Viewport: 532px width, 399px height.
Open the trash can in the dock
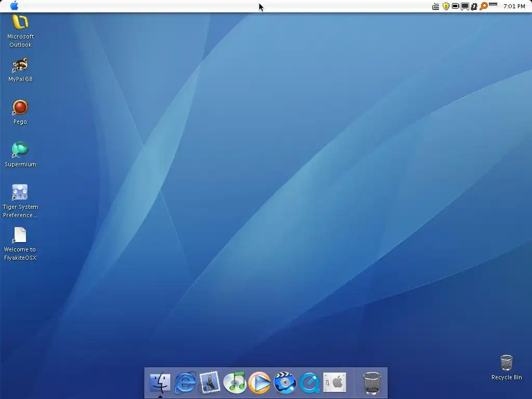click(x=372, y=383)
